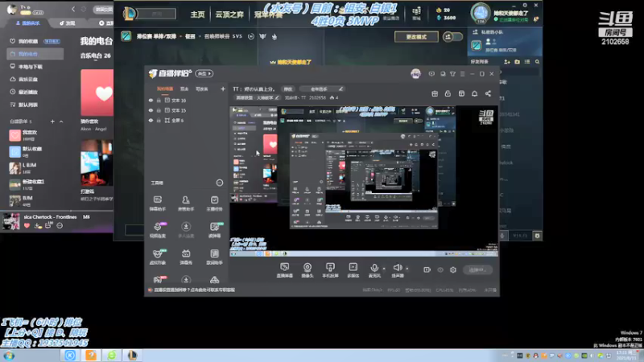Viewport: 644px width, 362px height.
Task: Add friend icon in League friends list
Action: click(507, 62)
